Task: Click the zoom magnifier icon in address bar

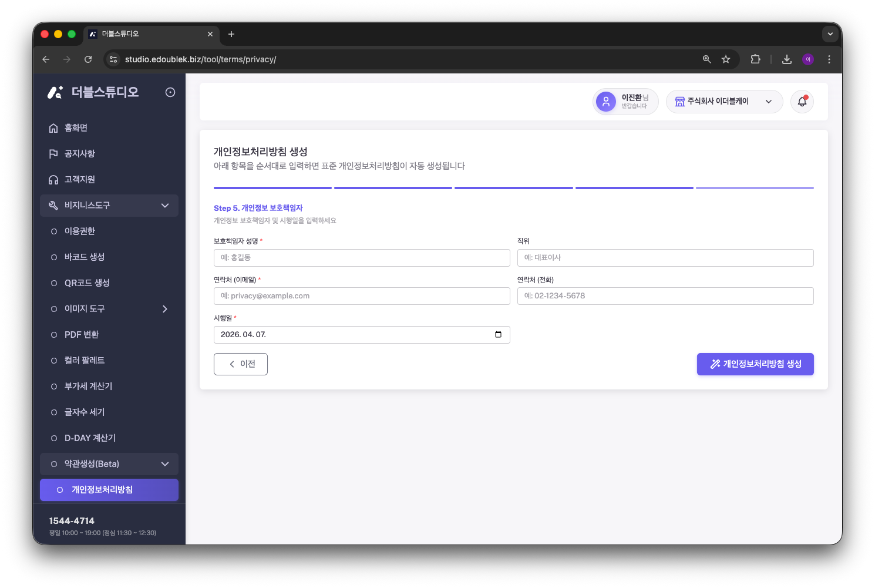Action: 707,59
